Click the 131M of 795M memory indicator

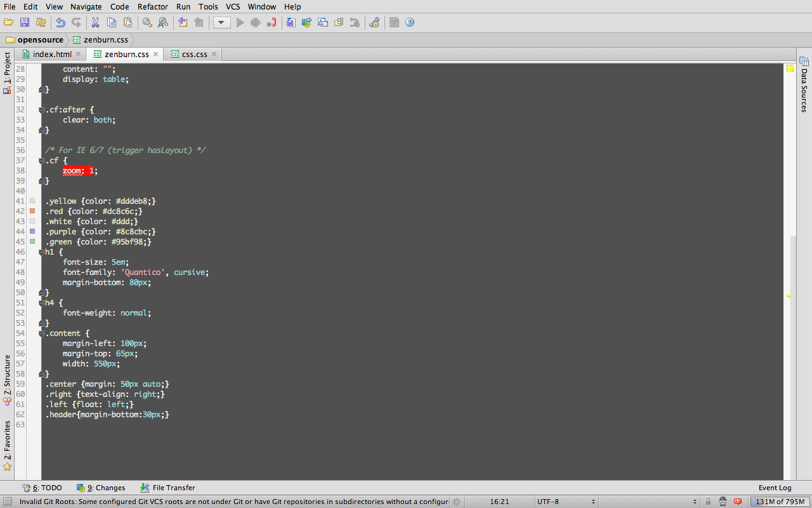(780, 502)
